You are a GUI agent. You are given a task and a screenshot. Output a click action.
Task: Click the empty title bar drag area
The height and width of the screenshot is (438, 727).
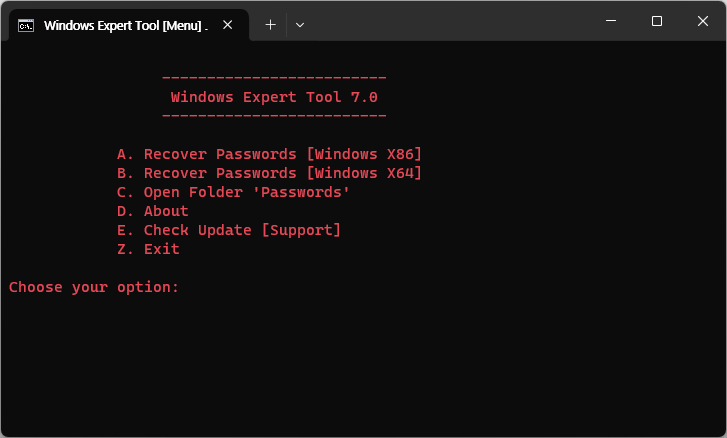tap(450, 22)
